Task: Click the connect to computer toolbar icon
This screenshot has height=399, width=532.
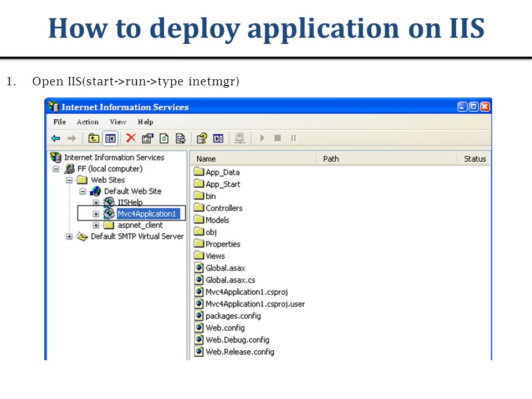Action: pos(240,139)
